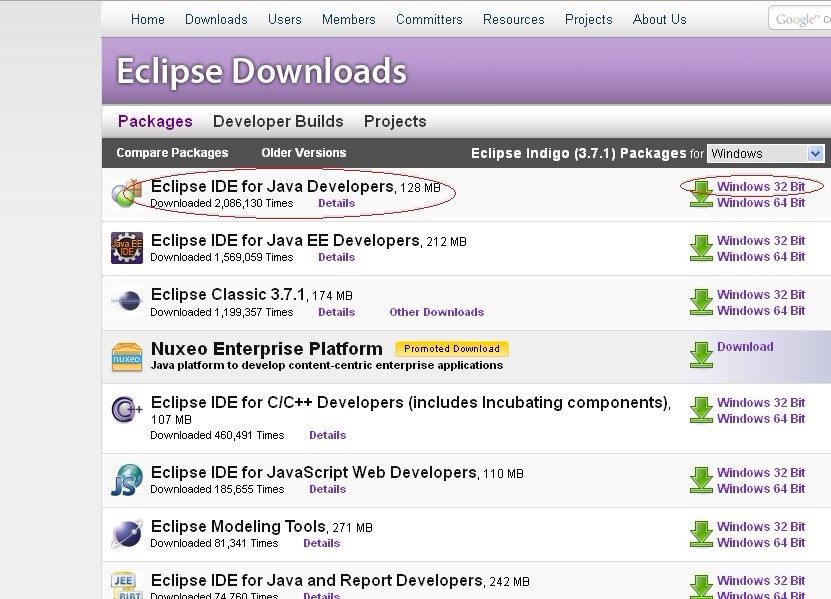Switch to the Developer Builds tab
The height and width of the screenshot is (599, 831).
click(278, 121)
